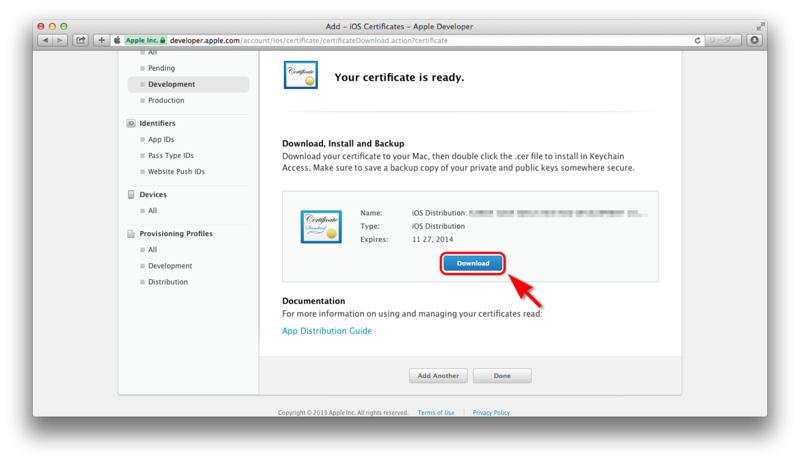Select Production under Certificates
Screen dimensions: 800x462
coord(166,100)
